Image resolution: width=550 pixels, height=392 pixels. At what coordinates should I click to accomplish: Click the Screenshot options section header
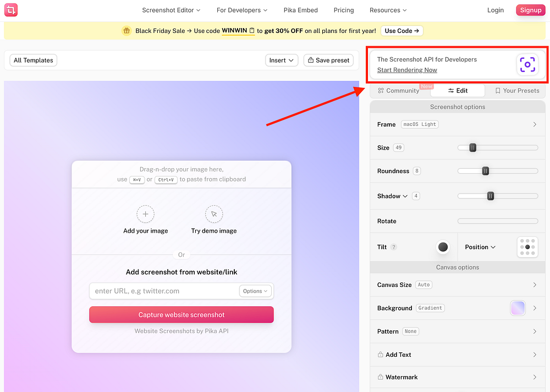pyautogui.click(x=458, y=107)
